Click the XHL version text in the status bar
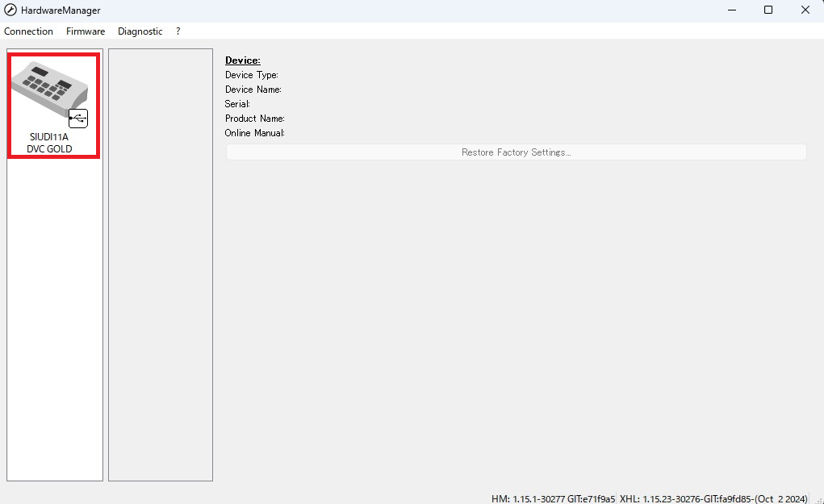This screenshot has width=824, height=504. tap(713, 498)
